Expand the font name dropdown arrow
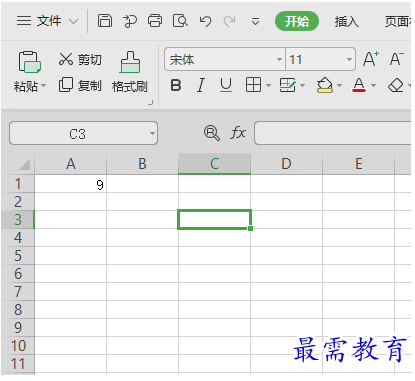Viewport: 415px width, 381px height. click(x=279, y=60)
